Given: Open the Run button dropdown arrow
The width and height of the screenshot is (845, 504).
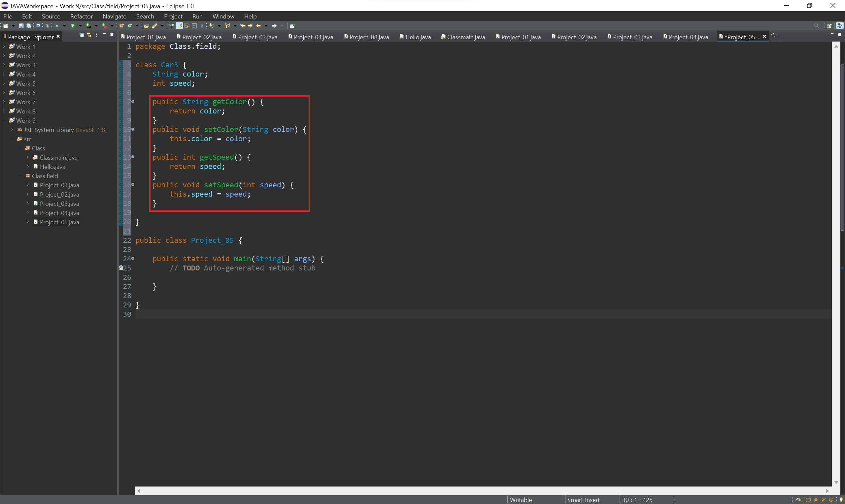Looking at the screenshot, I should click(80, 26).
